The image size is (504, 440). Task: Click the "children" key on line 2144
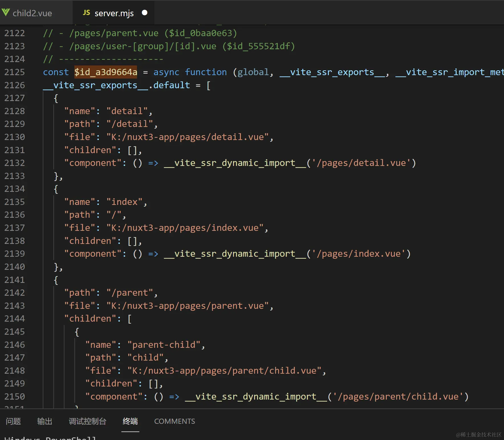pyautogui.click(x=90, y=319)
